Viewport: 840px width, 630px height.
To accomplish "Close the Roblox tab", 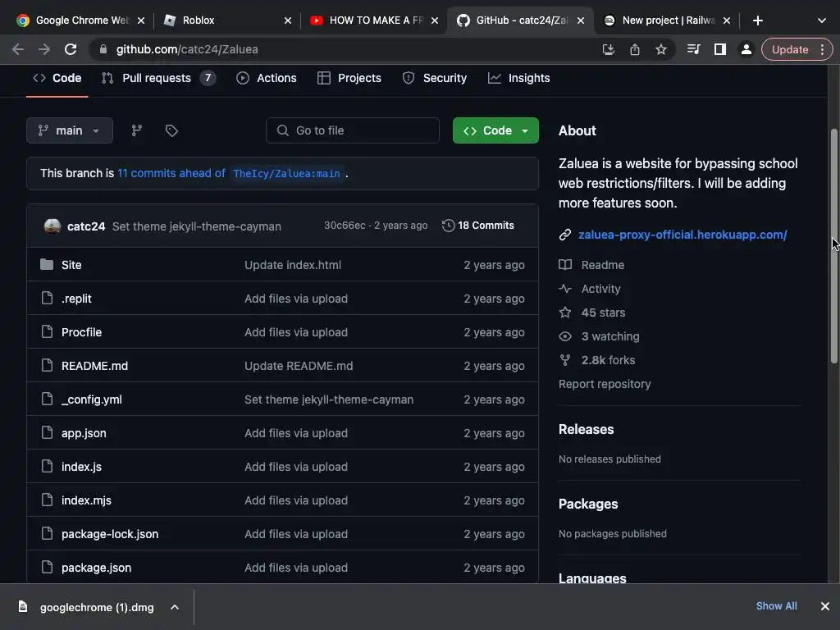I will point(288,21).
